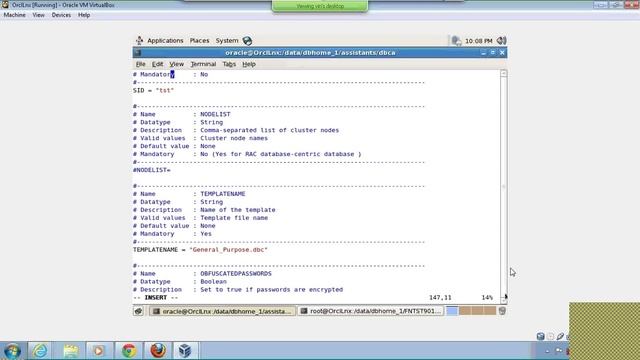This screenshot has height=360, width=640.
Task: Open the GNOME Places menu
Action: (199, 40)
